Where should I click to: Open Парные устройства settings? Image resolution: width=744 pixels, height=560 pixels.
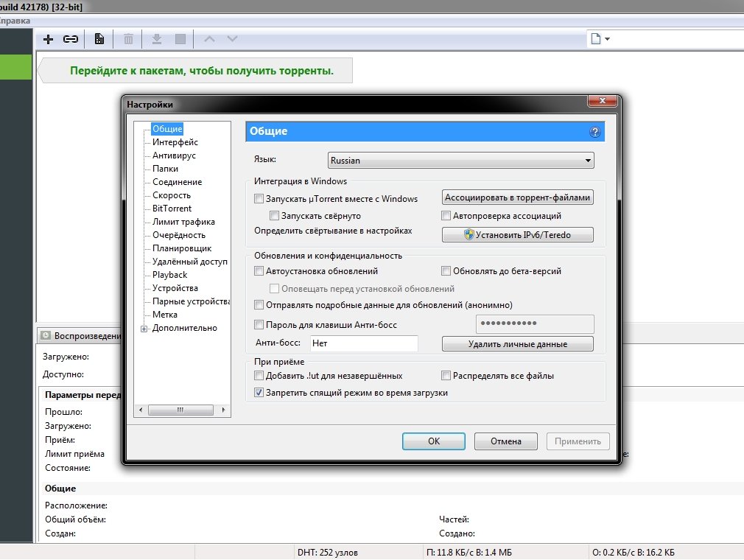tap(191, 301)
